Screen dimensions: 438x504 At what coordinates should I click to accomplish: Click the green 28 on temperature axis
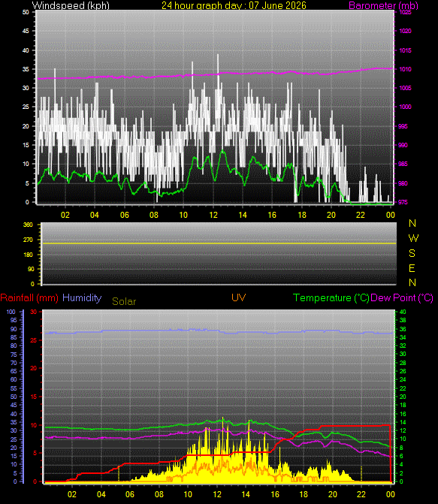[403, 363]
